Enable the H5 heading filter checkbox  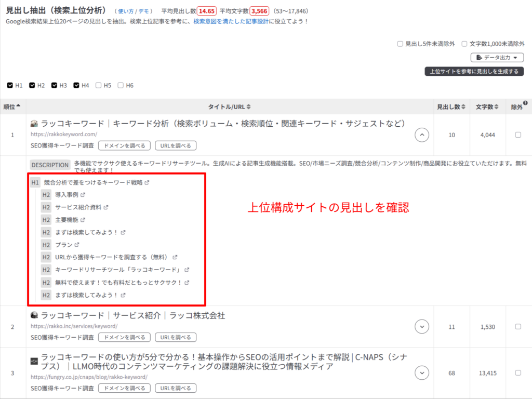[98, 85]
